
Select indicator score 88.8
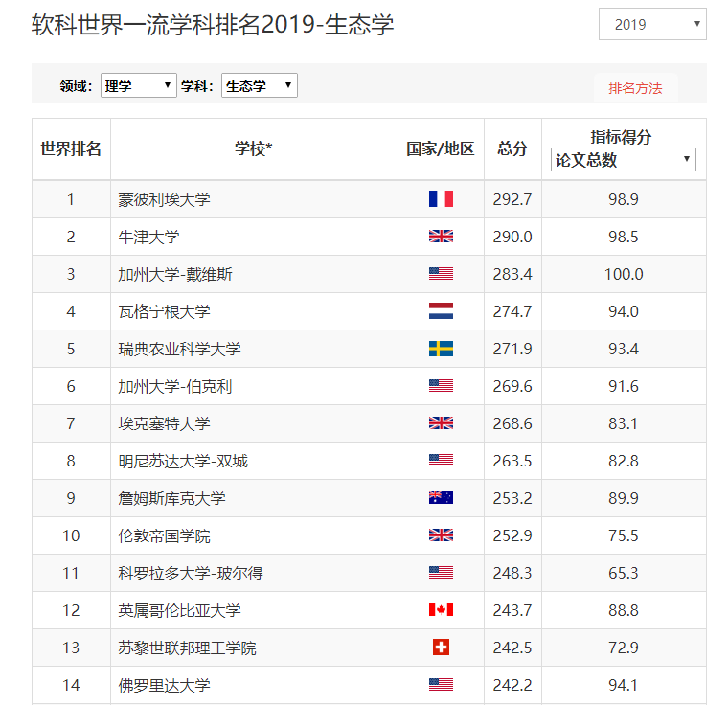(624, 610)
